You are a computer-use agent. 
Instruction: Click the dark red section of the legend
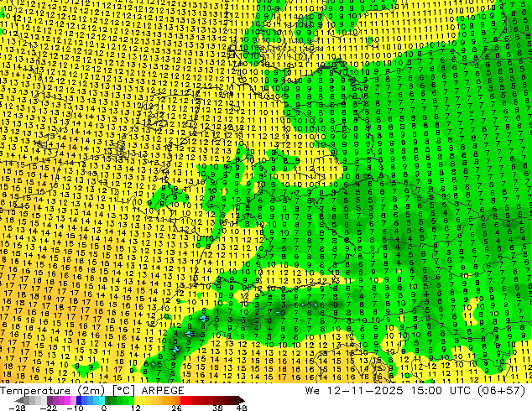click(212, 400)
